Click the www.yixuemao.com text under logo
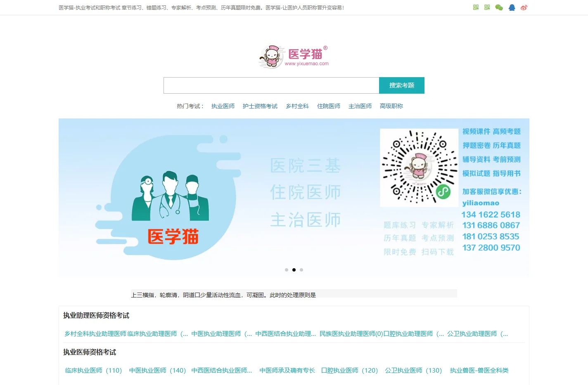The height and width of the screenshot is (385, 588). [307, 64]
